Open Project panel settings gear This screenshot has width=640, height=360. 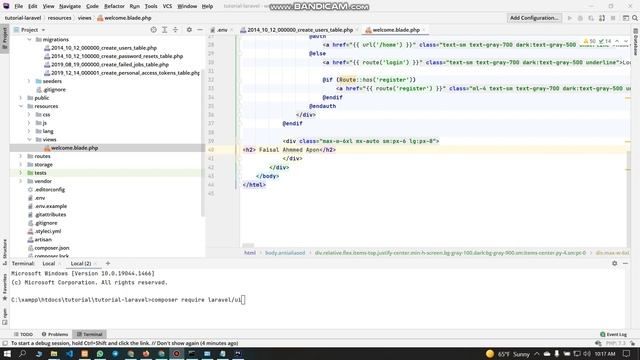tap(189, 30)
